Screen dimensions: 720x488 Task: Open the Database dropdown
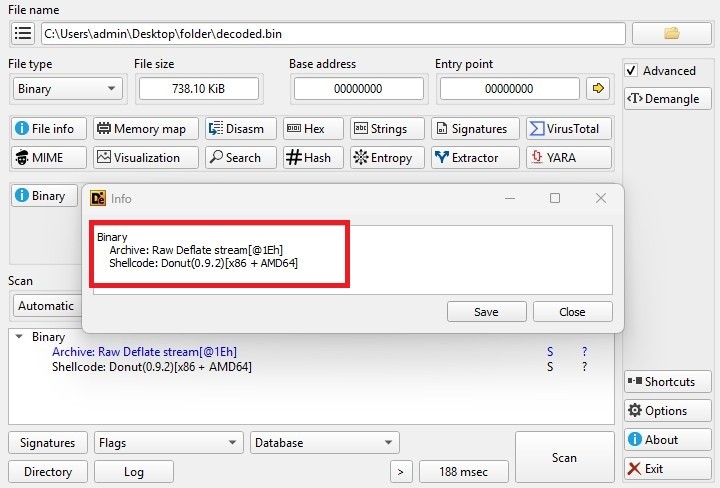(324, 442)
